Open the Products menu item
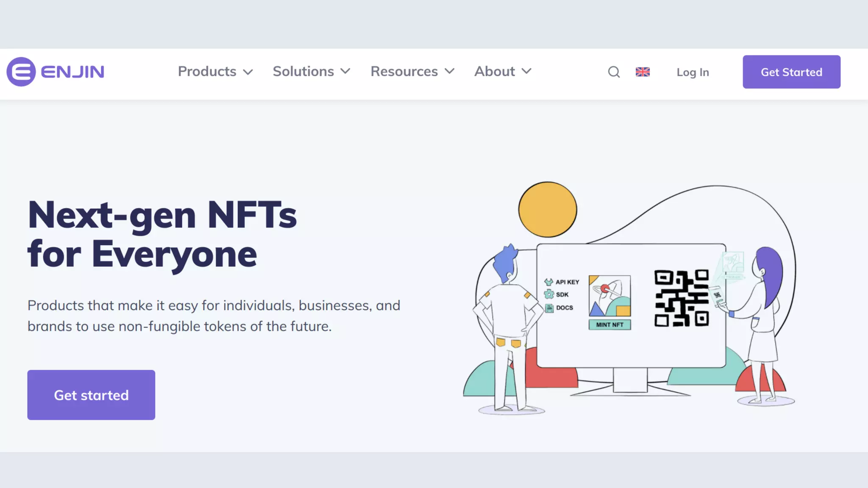This screenshot has height=488, width=868. (207, 71)
